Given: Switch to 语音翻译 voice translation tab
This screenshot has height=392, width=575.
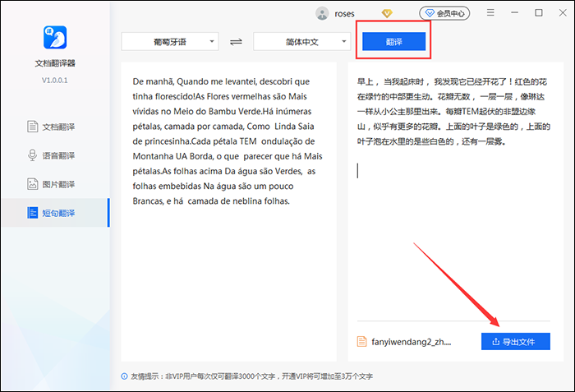Looking at the screenshot, I should point(54,155).
